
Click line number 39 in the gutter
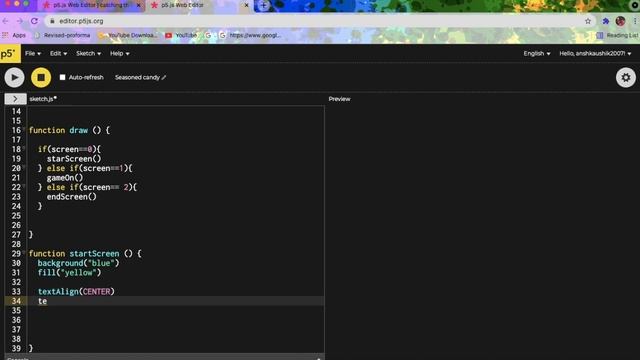pos(16,349)
